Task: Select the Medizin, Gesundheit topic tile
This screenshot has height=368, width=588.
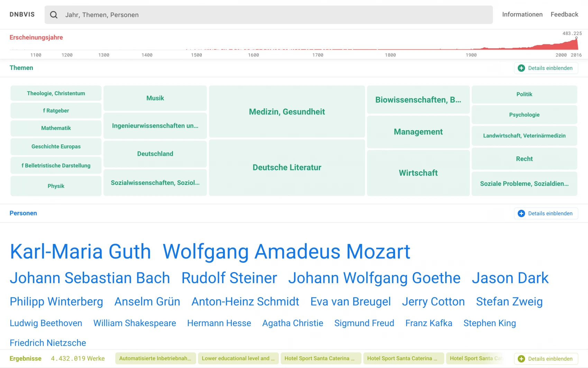Action: (287, 111)
